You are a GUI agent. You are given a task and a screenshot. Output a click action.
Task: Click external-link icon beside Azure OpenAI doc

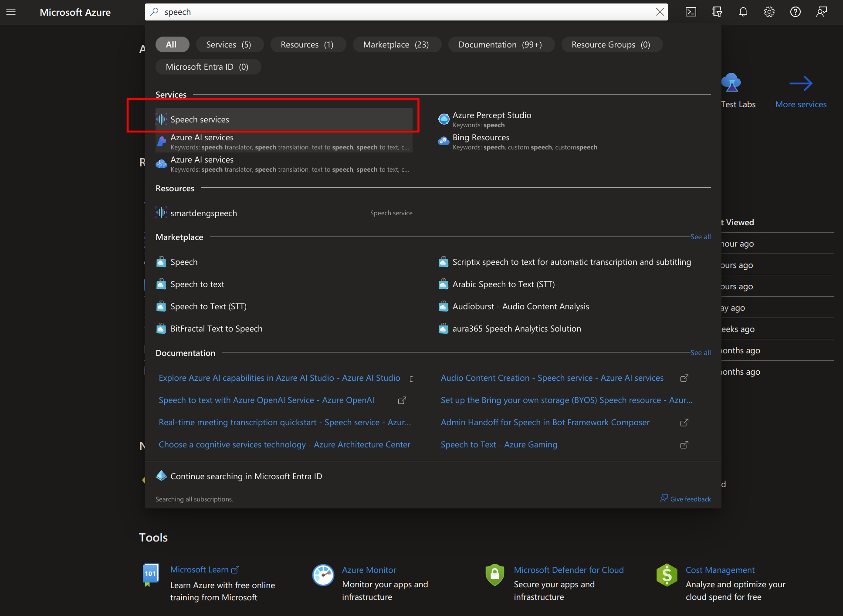pyautogui.click(x=402, y=400)
